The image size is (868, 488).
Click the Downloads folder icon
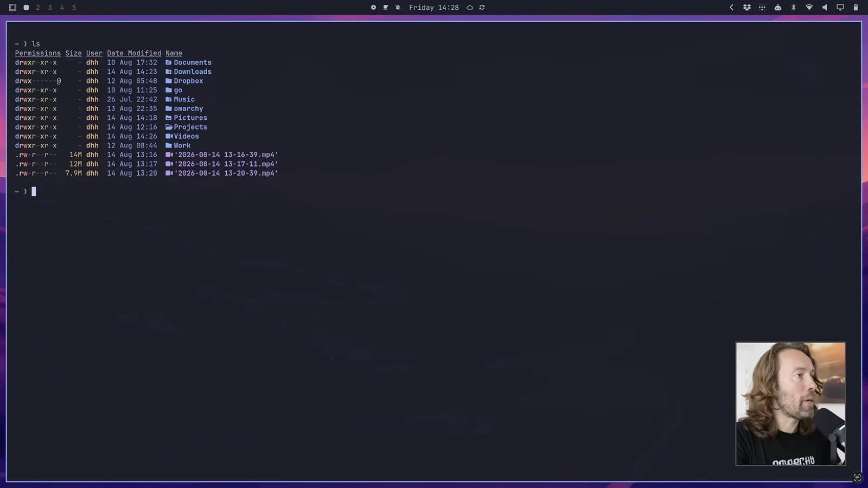pos(169,72)
